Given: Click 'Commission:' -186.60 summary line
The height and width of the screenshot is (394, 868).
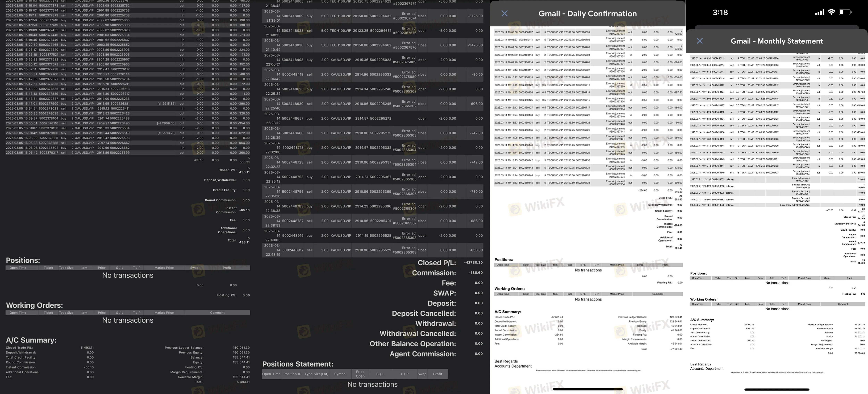Looking at the screenshot, I should (x=447, y=273).
